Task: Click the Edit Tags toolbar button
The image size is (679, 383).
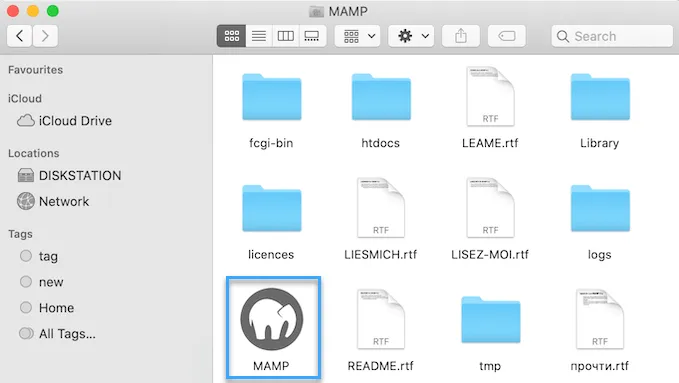Action: pos(507,36)
